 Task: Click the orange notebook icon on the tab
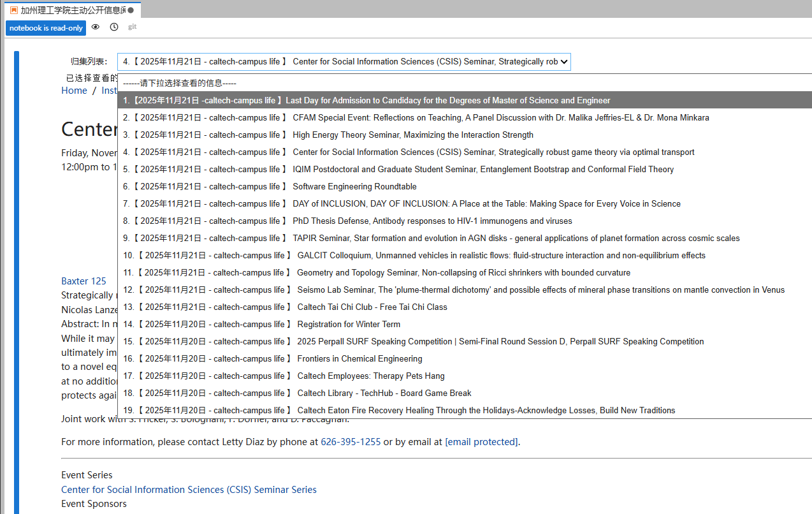(14, 10)
